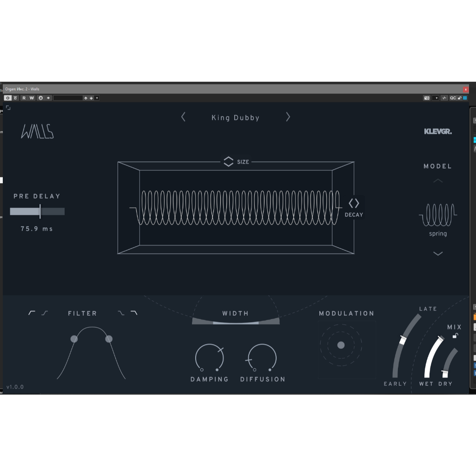This screenshot has width=476, height=476.
Task: Close the Walls plugin window
Action: 466,89
